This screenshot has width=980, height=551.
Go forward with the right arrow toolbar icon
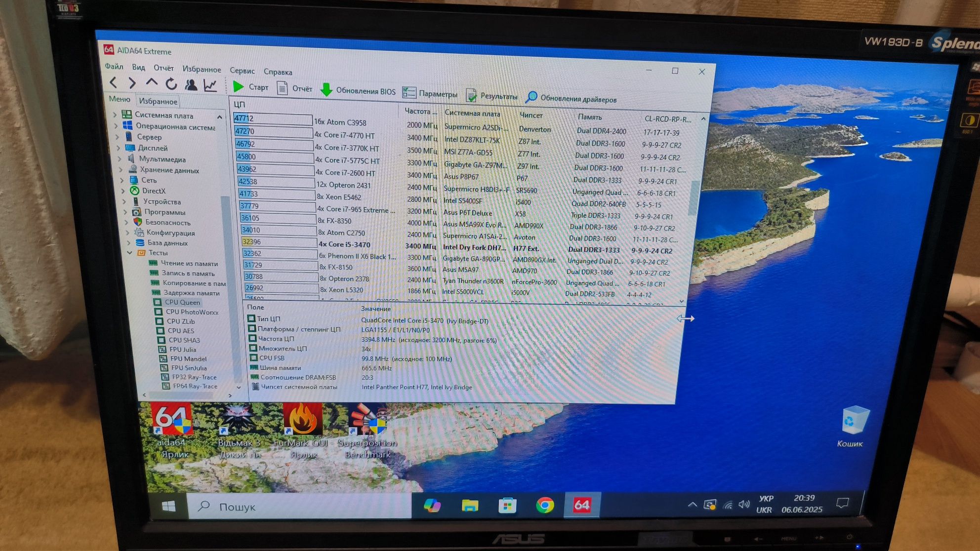132,83
